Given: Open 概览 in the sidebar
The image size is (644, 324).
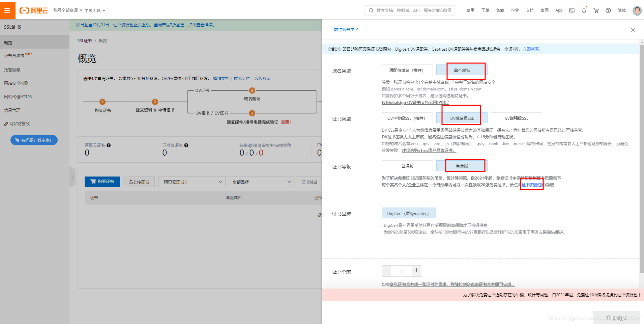Looking at the screenshot, I should tap(35, 43).
